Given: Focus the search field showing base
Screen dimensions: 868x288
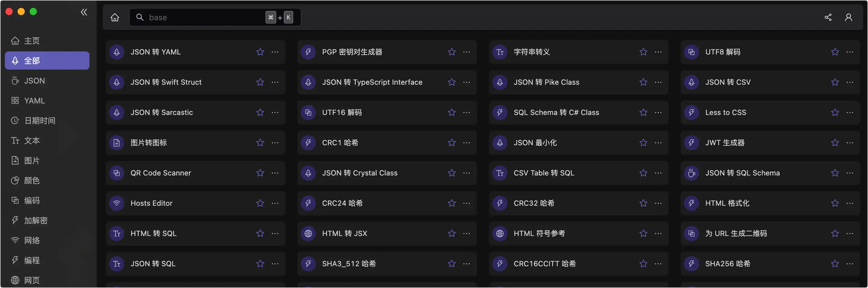Looking at the screenshot, I should coord(215,17).
